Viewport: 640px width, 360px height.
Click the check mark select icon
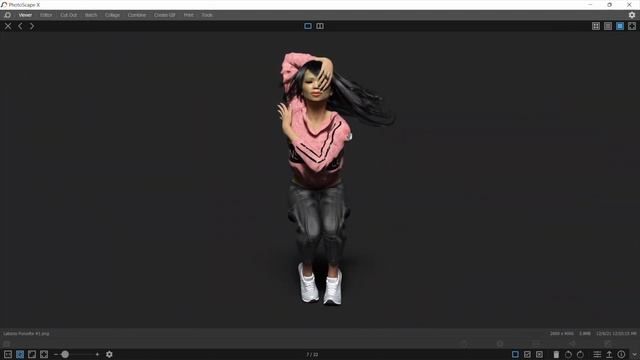tap(527, 354)
